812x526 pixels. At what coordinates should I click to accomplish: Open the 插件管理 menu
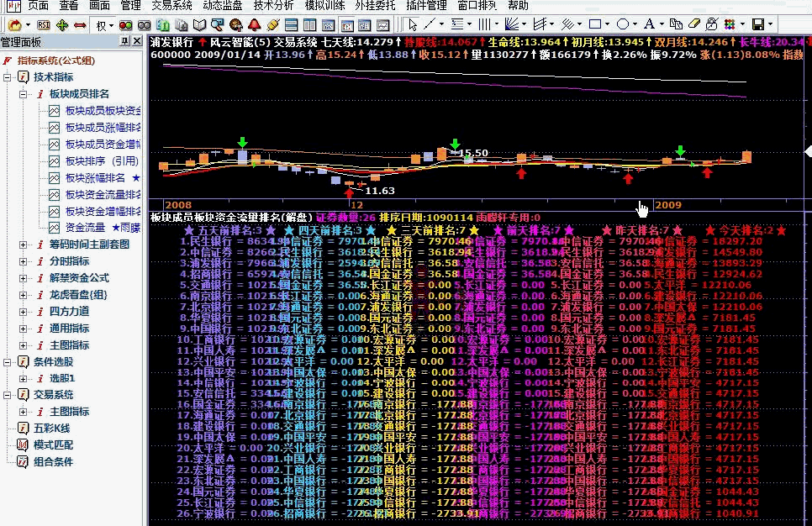click(426, 5)
